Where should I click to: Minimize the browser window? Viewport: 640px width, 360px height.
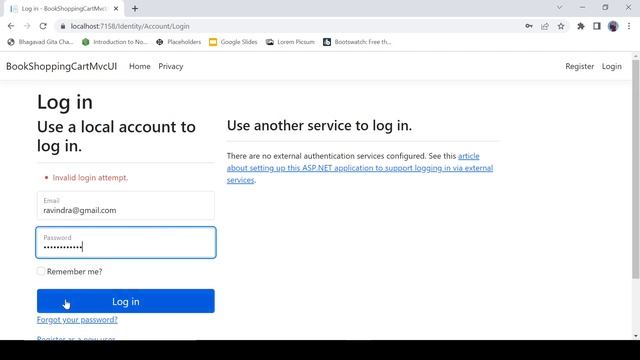[582, 7]
